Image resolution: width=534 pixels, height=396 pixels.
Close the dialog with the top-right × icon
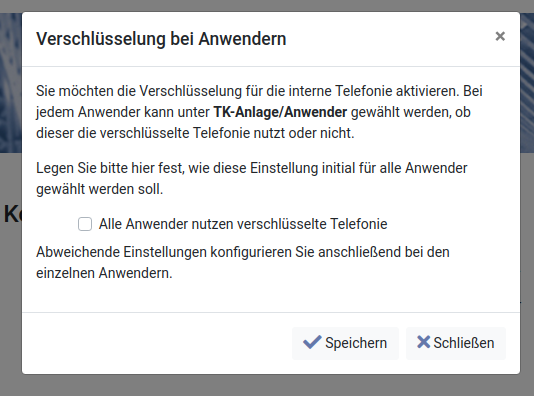tap(500, 36)
